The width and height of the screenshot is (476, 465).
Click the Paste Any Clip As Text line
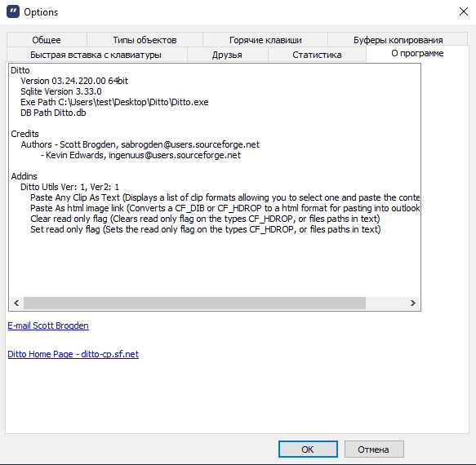pyautogui.click(x=225, y=197)
